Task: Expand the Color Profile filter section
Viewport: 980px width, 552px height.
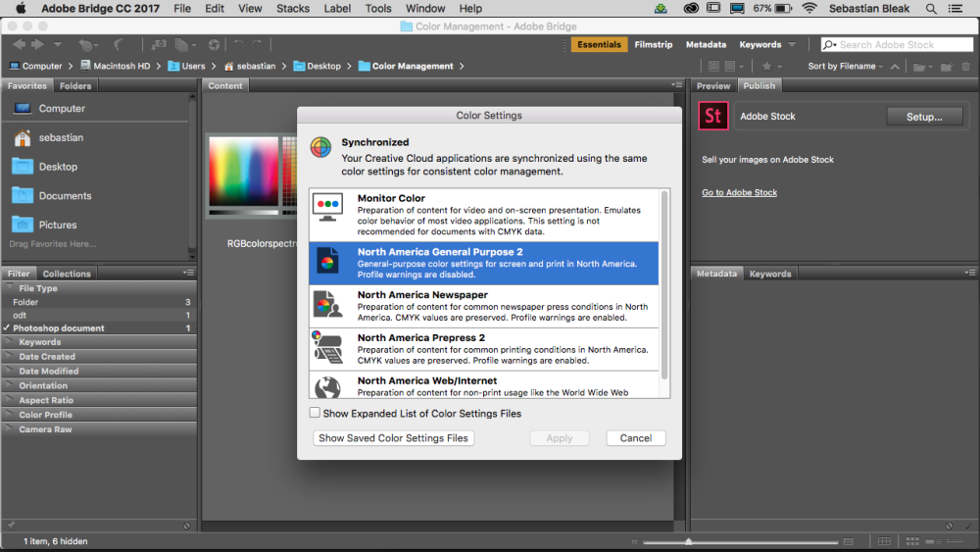Action: (x=10, y=415)
